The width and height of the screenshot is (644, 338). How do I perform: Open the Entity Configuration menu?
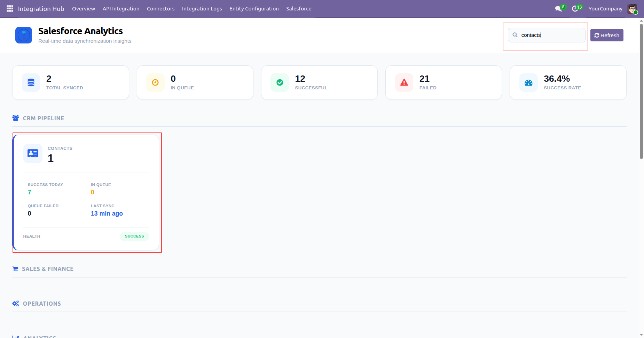pyautogui.click(x=254, y=9)
